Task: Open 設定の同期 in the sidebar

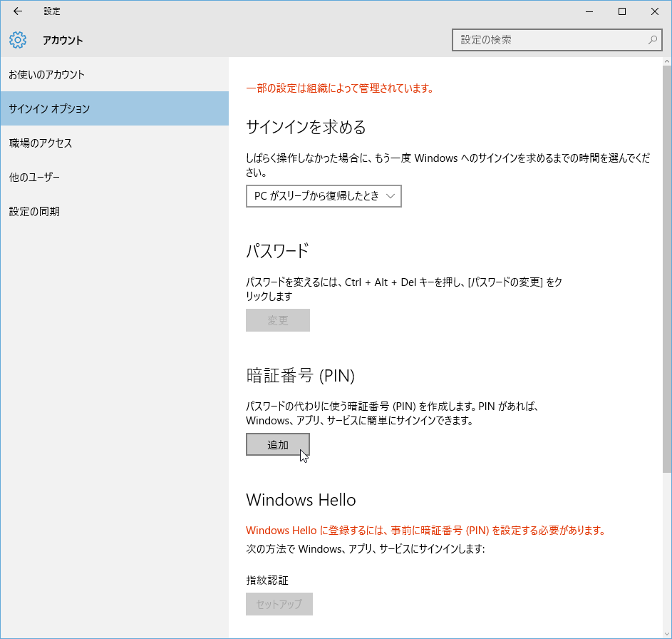Action: point(115,211)
